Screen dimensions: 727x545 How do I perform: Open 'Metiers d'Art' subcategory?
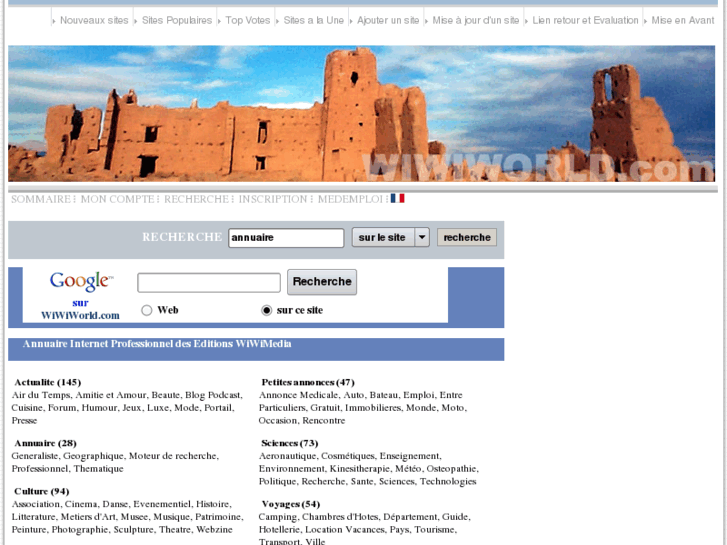(88, 517)
